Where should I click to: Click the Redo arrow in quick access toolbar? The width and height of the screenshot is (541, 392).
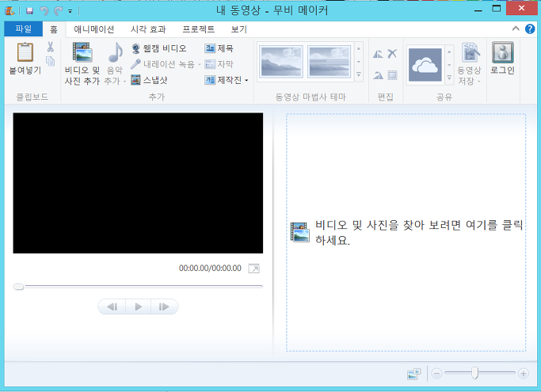coord(58,11)
